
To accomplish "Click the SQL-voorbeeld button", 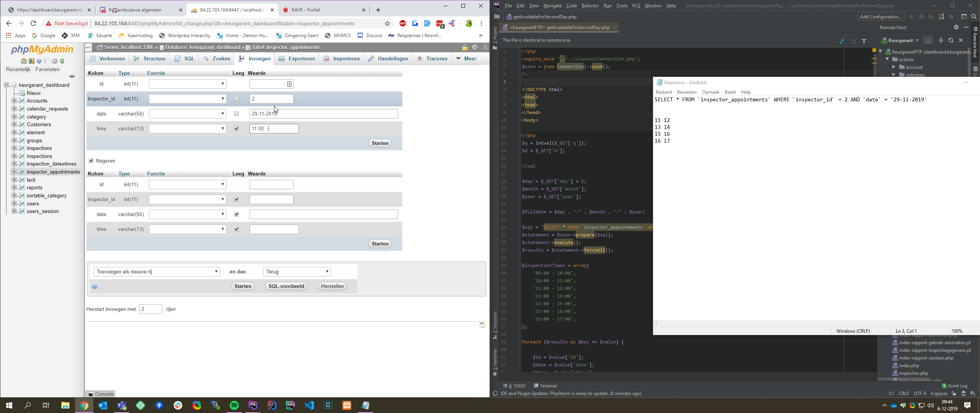I will (286, 286).
